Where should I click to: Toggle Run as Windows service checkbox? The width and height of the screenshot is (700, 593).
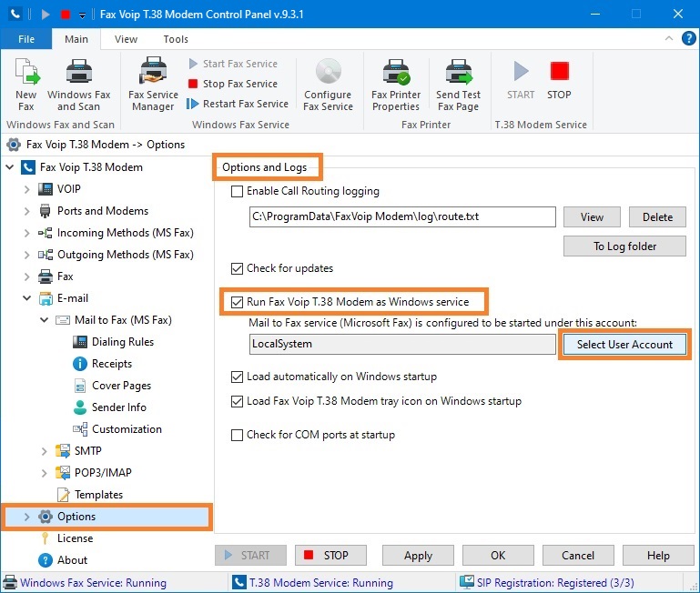coord(237,302)
